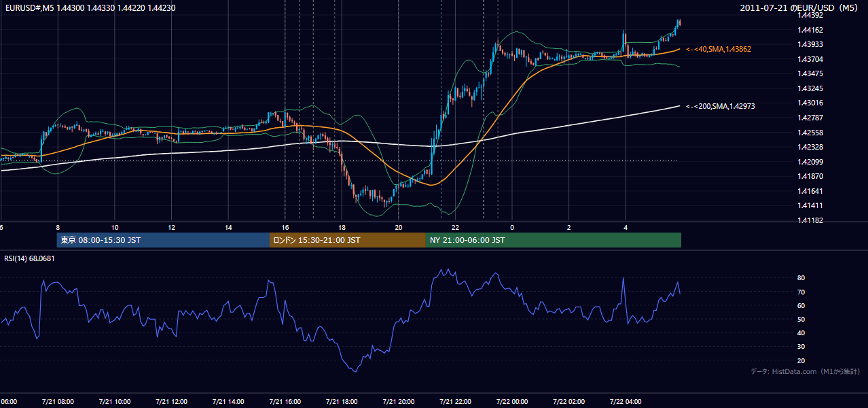
Task: Click the 7/21 14:00 time axis label
Action: coord(228,402)
